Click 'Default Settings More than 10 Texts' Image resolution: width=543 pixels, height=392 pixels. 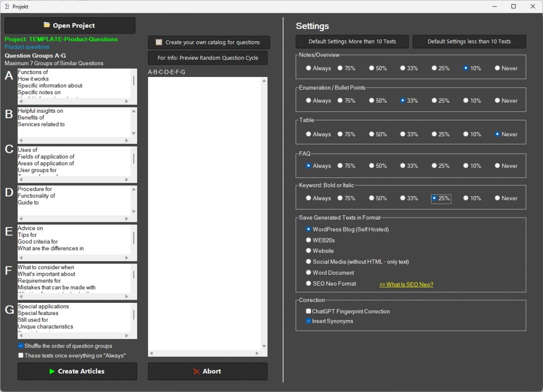pyautogui.click(x=352, y=41)
